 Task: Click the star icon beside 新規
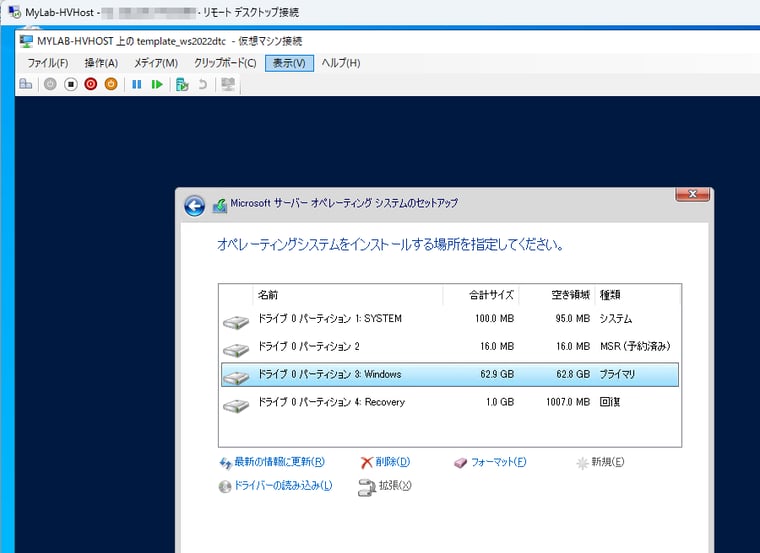click(582, 463)
